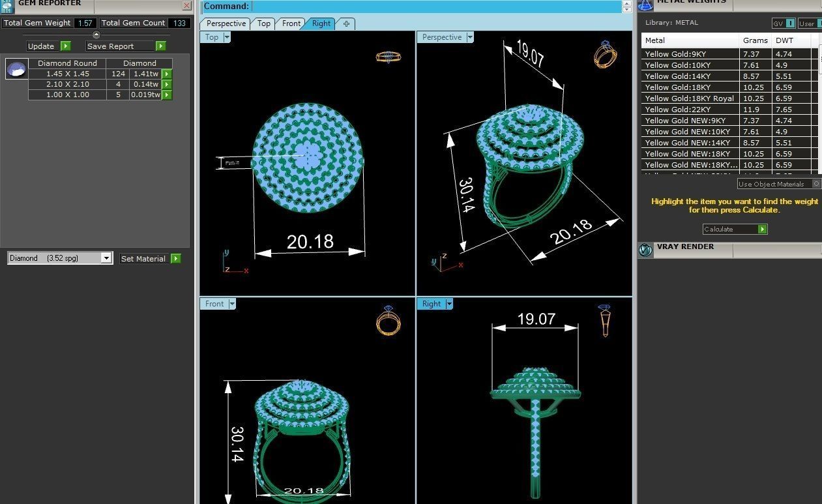The width and height of the screenshot is (822, 504).
Task: Click the green arrow beside Calculate
Action: pos(763,230)
